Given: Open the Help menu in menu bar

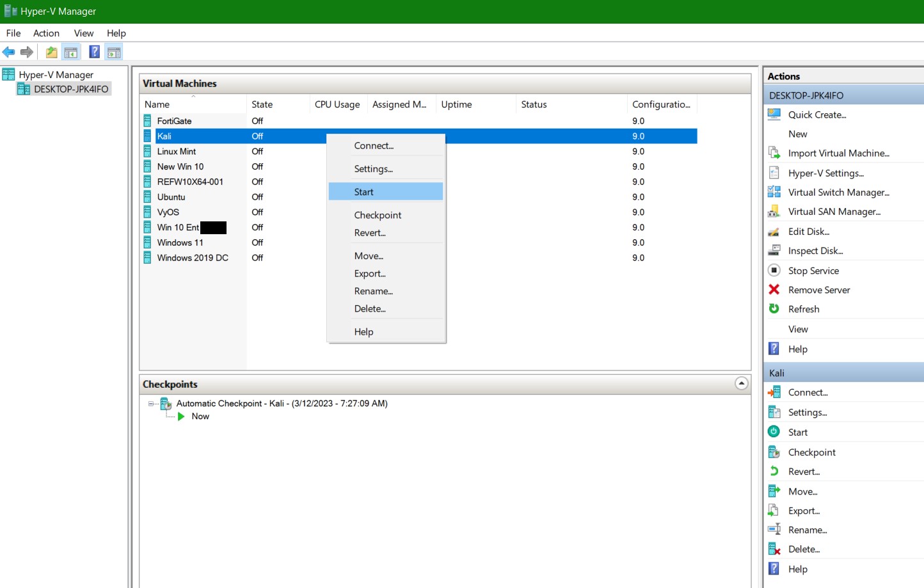Looking at the screenshot, I should click(x=116, y=33).
